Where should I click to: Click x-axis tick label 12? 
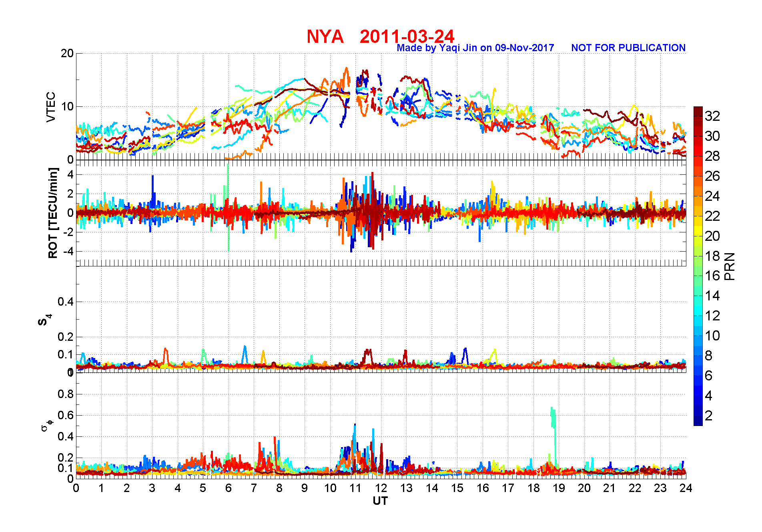tap(381, 488)
